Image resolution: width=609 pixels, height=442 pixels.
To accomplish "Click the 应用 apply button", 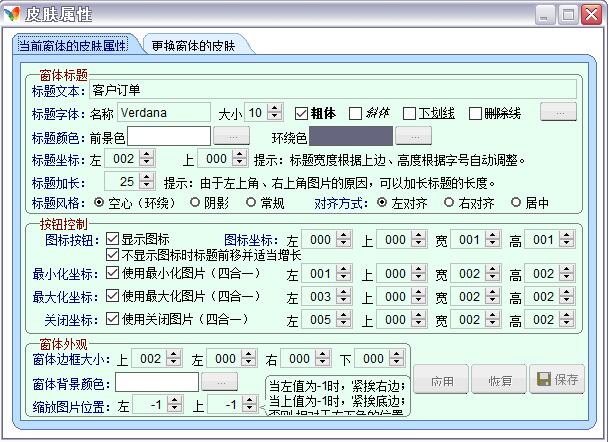I will point(442,380).
